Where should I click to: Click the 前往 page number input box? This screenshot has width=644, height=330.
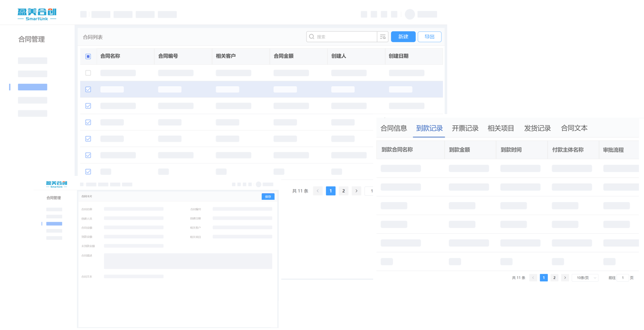click(623, 278)
